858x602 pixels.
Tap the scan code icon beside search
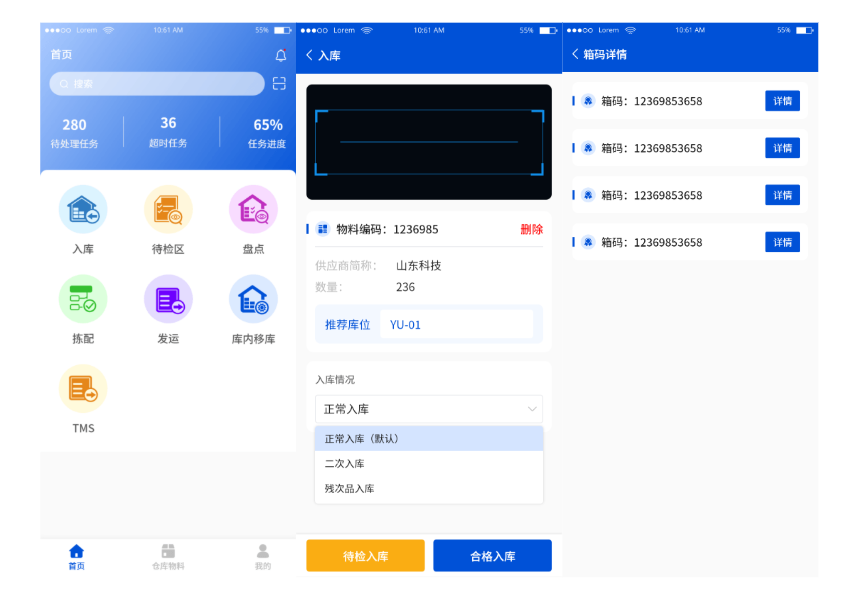pos(279,84)
